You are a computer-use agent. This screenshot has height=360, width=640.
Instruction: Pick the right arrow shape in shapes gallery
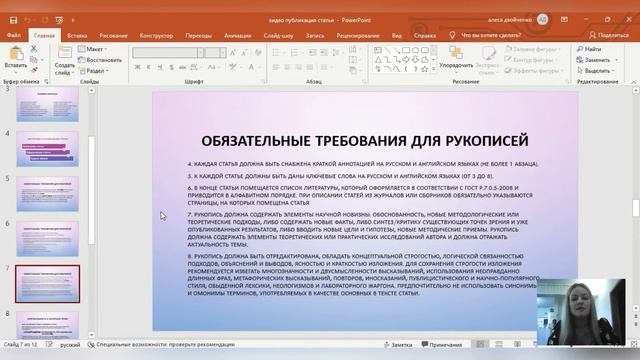point(406,60)
